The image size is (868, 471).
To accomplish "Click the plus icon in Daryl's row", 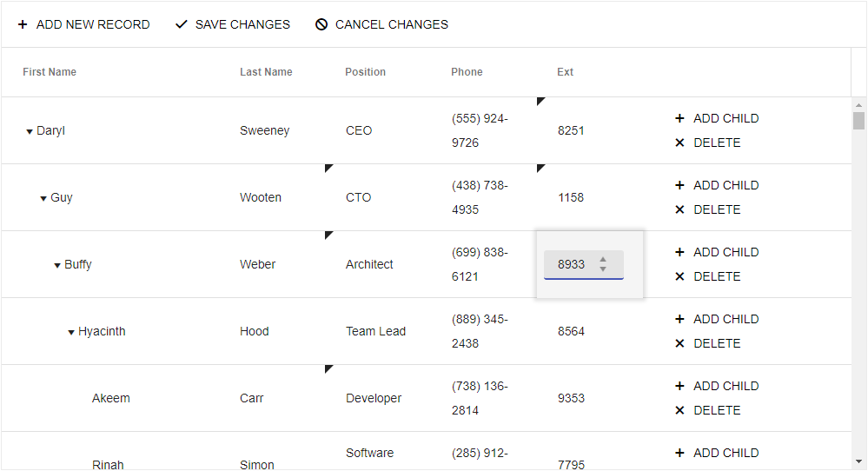I will [x=679, y=118].
